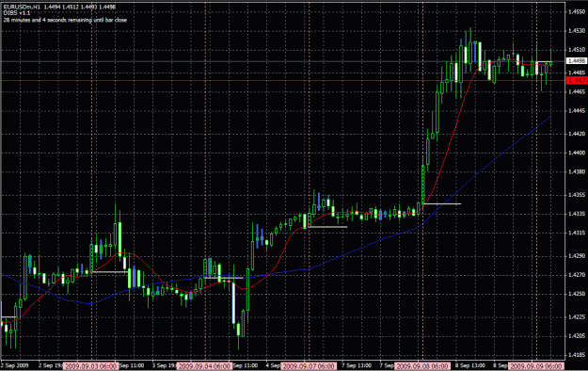Viewport: 588px width, 371px height.
Task: Click the 2 Sep 19: time label
Action: click(x=51, y=365)
